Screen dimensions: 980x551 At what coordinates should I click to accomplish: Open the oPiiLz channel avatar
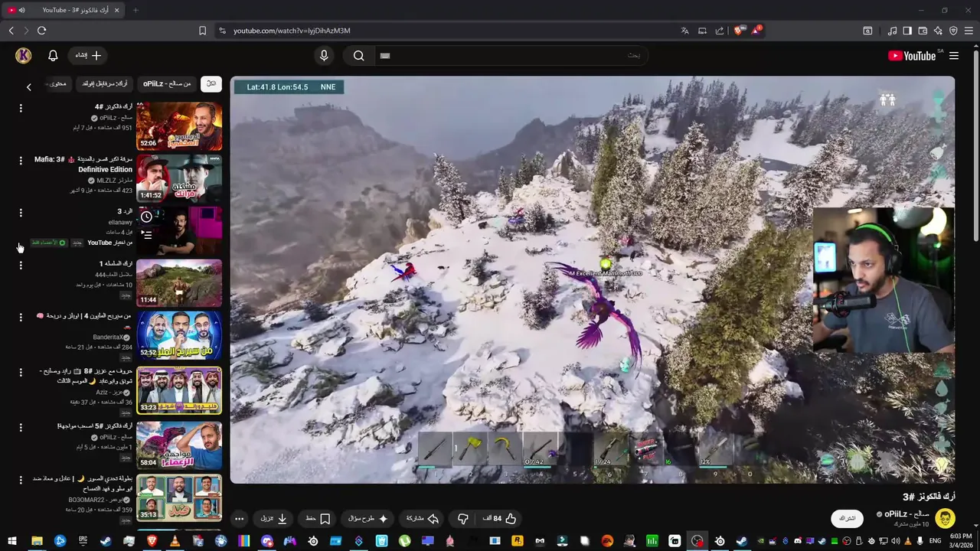coord(945,518)
